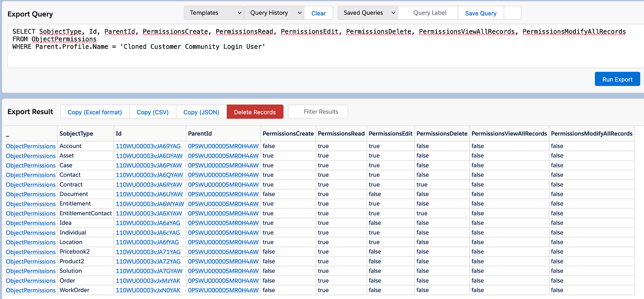This screenshot has width=644, height=299.
Task: Click PermissionsCreate 'false' value in Account row
Action: click(x=269, y=146)
